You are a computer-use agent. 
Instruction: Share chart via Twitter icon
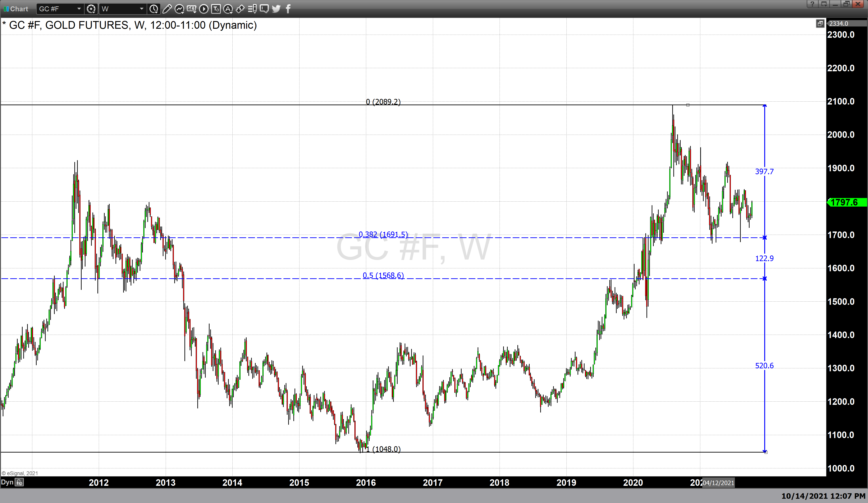pos(276,9)
